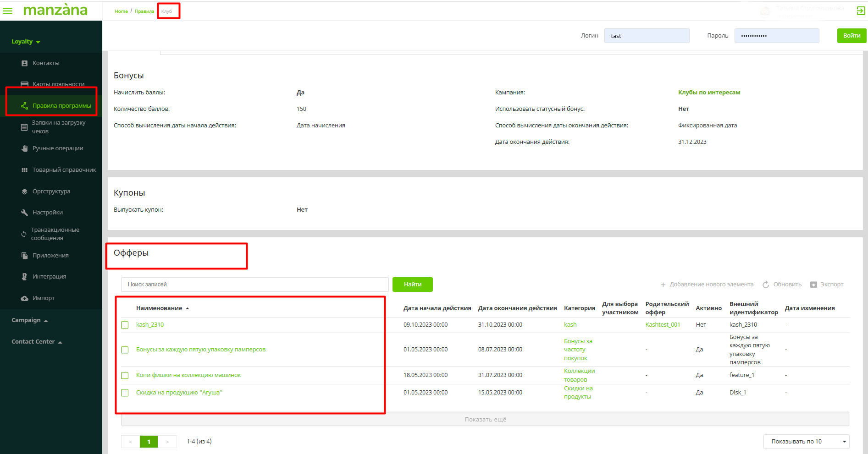
Task: Click the Импорт cloud icon
Action: (x=25, y=298)
